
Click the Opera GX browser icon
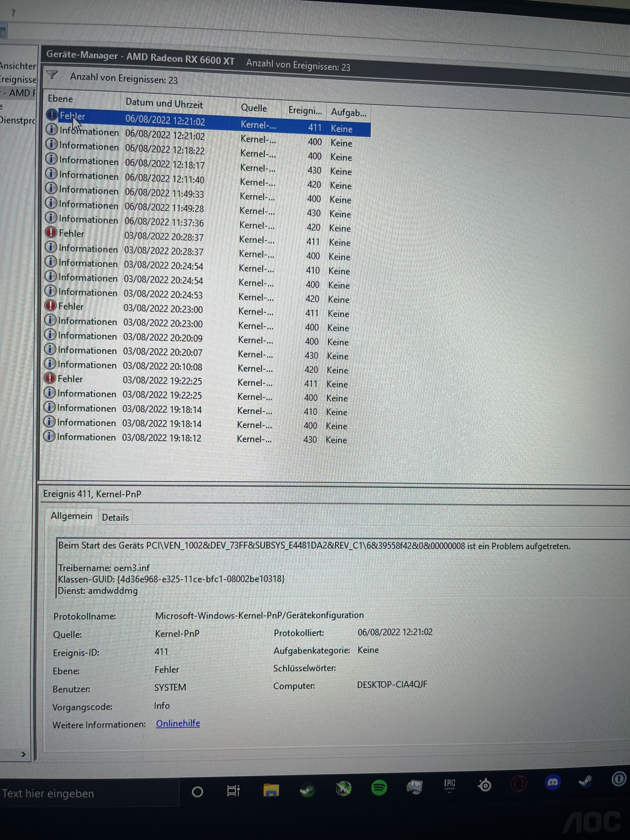point(518,783)
